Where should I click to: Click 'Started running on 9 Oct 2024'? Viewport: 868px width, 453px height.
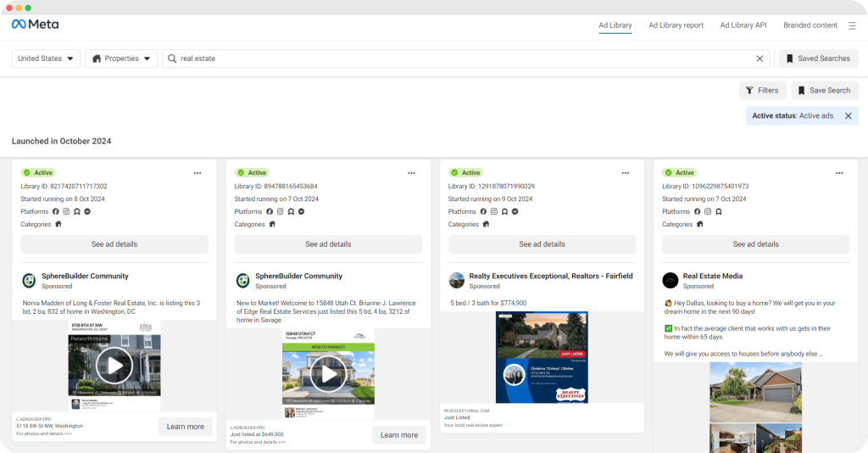[491, 199]
